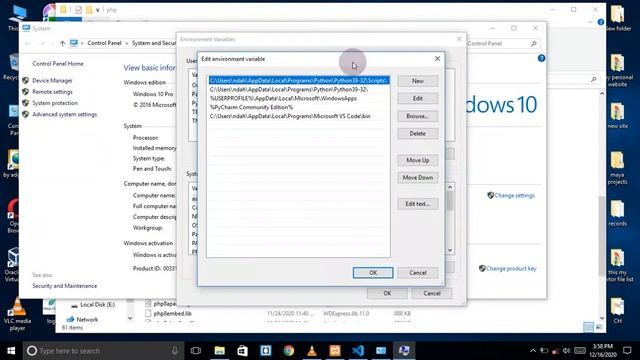Viewport: 640px width, 360px height.
Task: Open the volume control in system tray
Action: point(566,351)
